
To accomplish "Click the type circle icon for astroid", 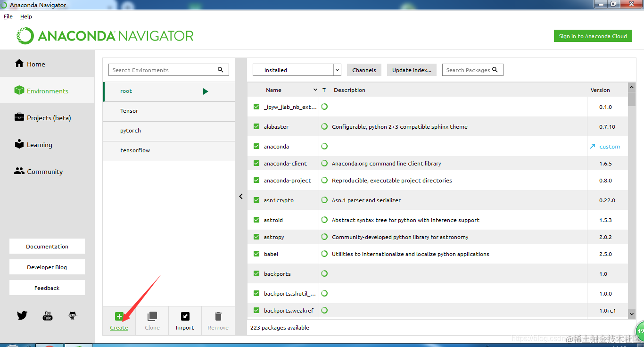I will 324,220.
